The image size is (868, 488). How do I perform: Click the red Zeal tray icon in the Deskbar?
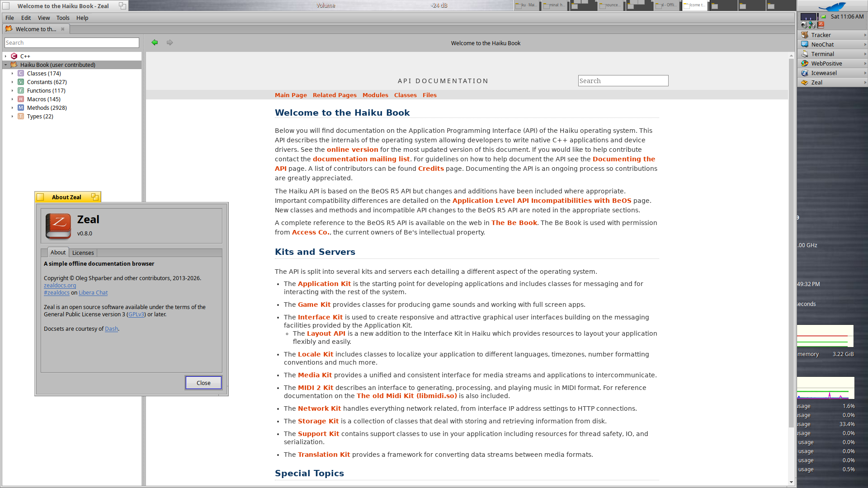click(x=821, y=25)
